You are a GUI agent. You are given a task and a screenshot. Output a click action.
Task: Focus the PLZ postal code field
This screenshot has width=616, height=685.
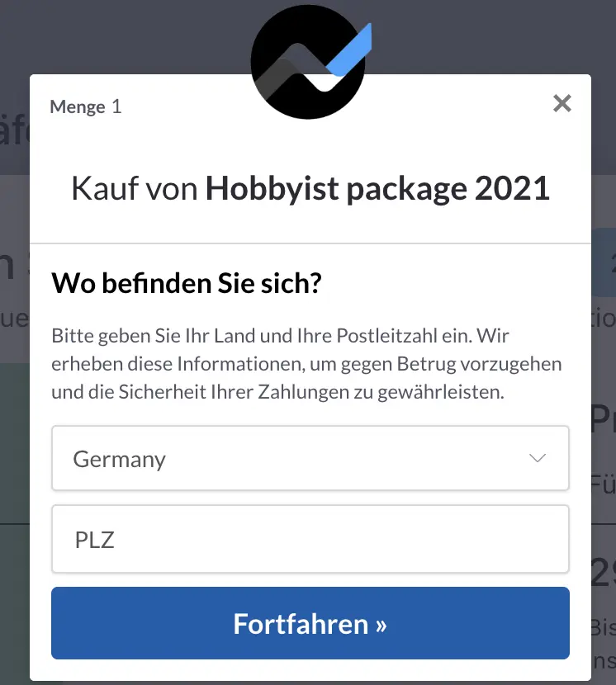(310, 539)
